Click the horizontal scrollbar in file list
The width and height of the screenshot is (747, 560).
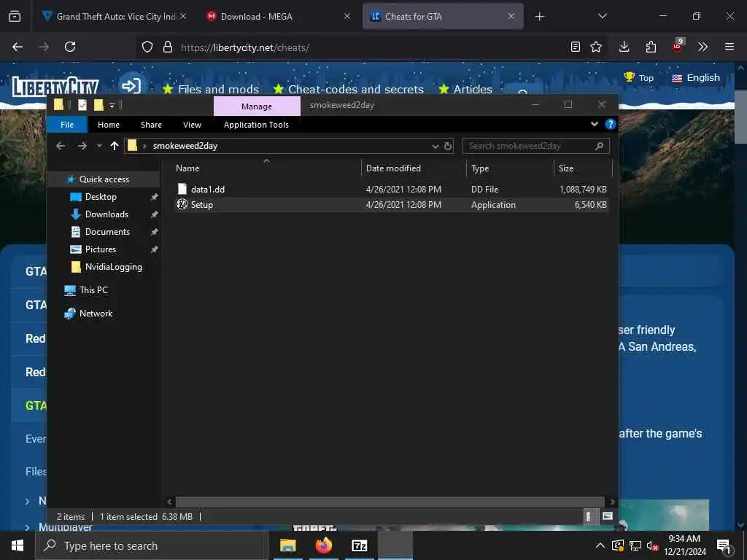pyautogui.click(x=390, y=502)
